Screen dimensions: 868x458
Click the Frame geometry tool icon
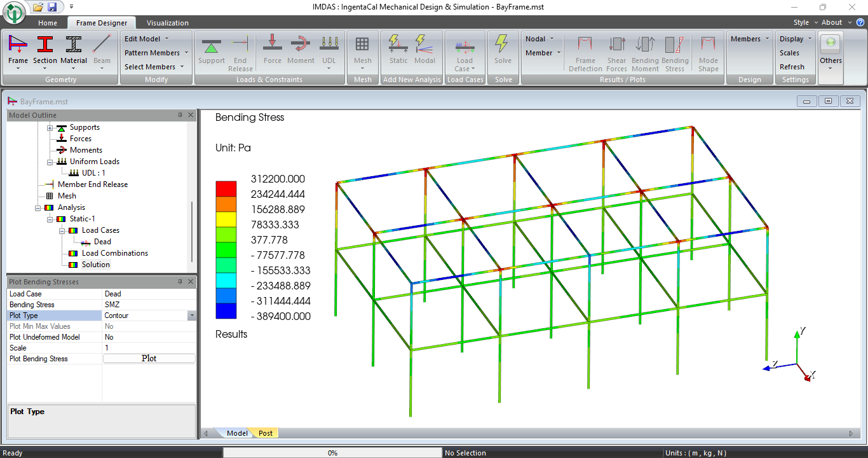[x=18, y=45]
